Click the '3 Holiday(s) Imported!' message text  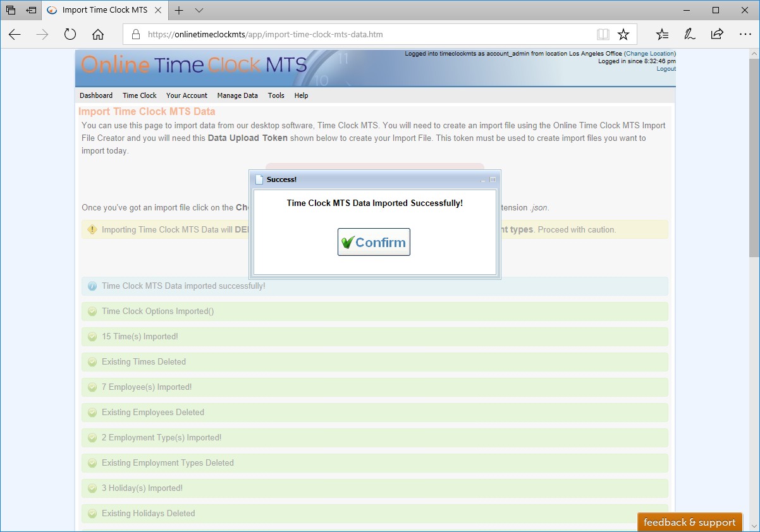pos(142,488)
